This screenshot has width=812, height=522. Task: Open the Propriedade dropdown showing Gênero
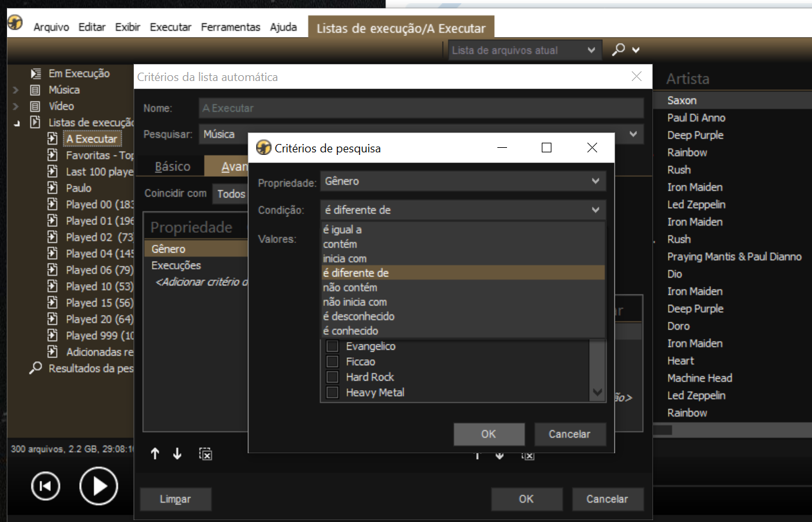tap(463, 181)
